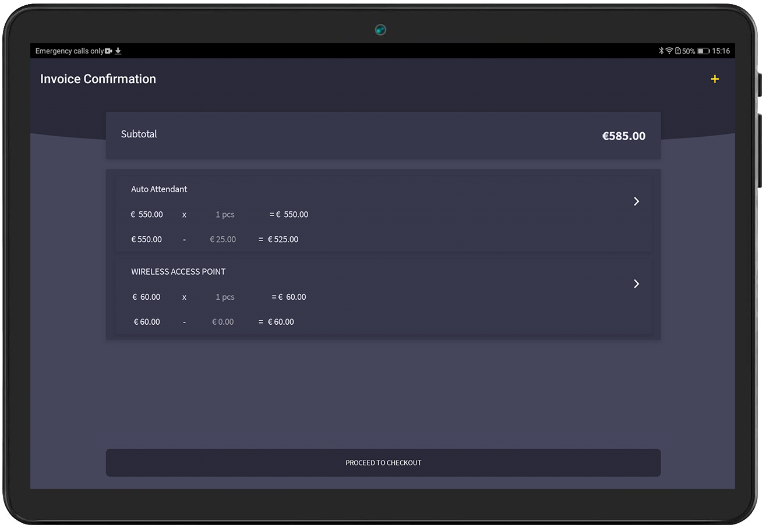Click the 15:16 clock in status bar
The width and height of the screenshot is (766, 532).
point(721,51)
